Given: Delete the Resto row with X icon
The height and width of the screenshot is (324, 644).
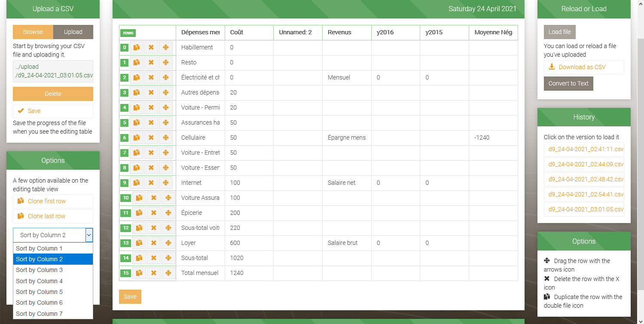Looking at the screenshot, I should (x=151, y=63).
